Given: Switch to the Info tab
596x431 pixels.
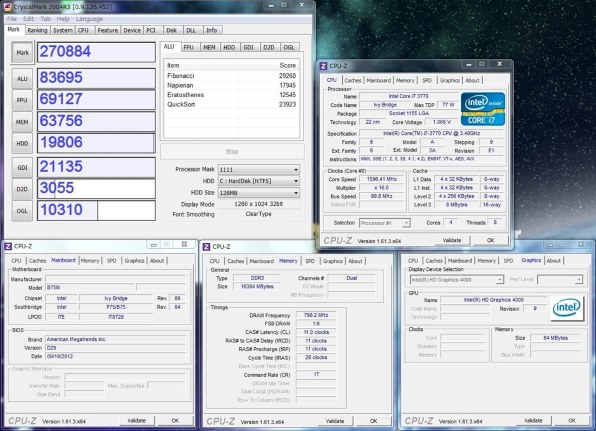Looking at the screenshot, I should [x=212, y=30].
